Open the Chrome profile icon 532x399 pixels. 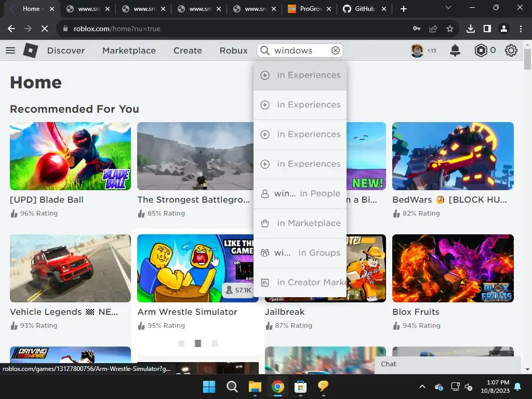pyautogui.click(x=504, y=29)
